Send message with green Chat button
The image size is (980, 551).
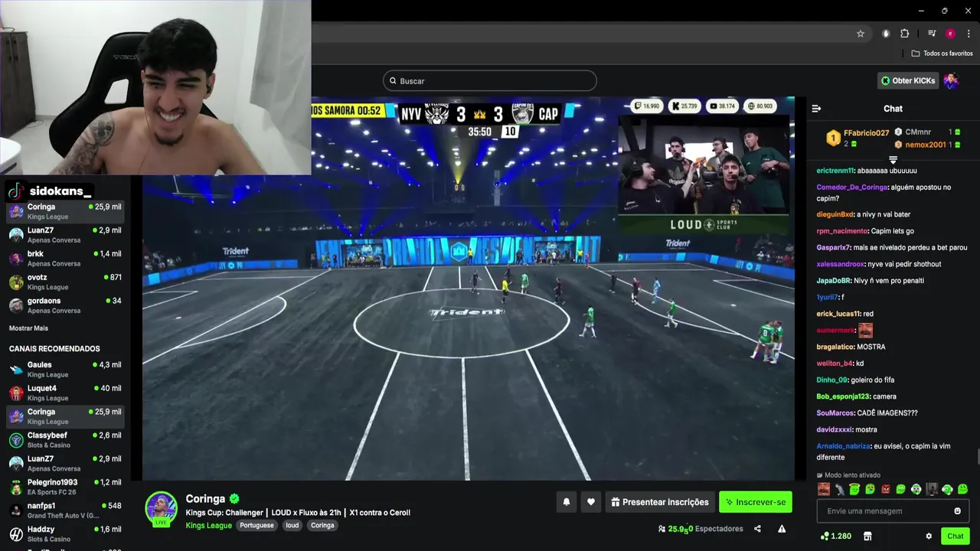[x=955, y=536]
